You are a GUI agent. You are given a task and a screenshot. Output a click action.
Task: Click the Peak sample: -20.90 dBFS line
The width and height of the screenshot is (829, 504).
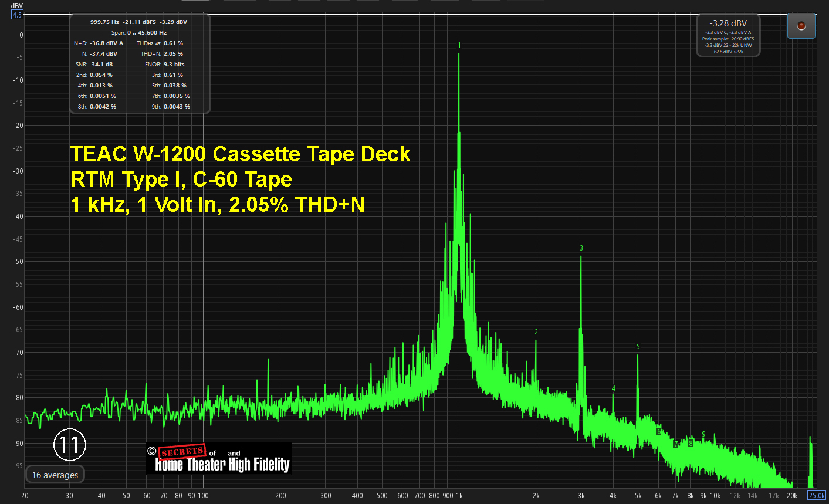728,39
